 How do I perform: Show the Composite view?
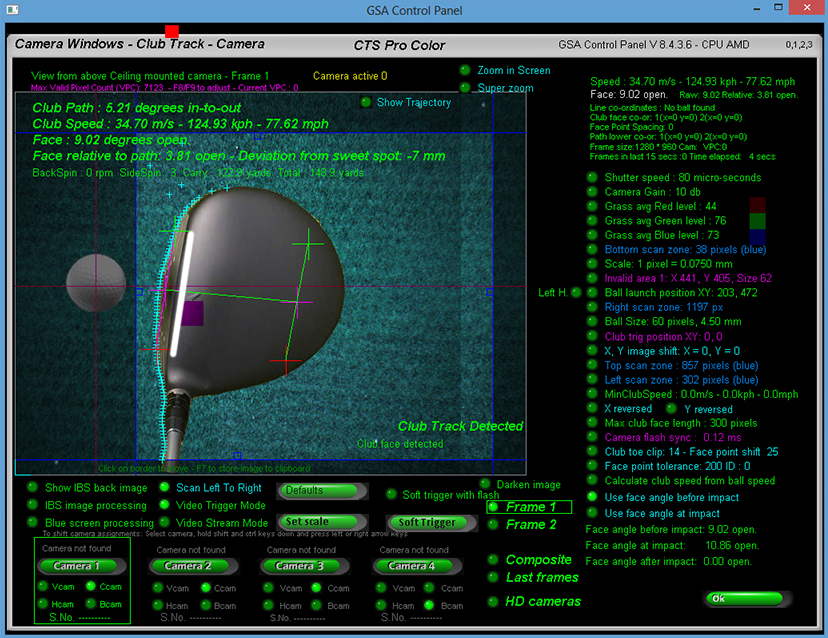(x=493, y=559)
